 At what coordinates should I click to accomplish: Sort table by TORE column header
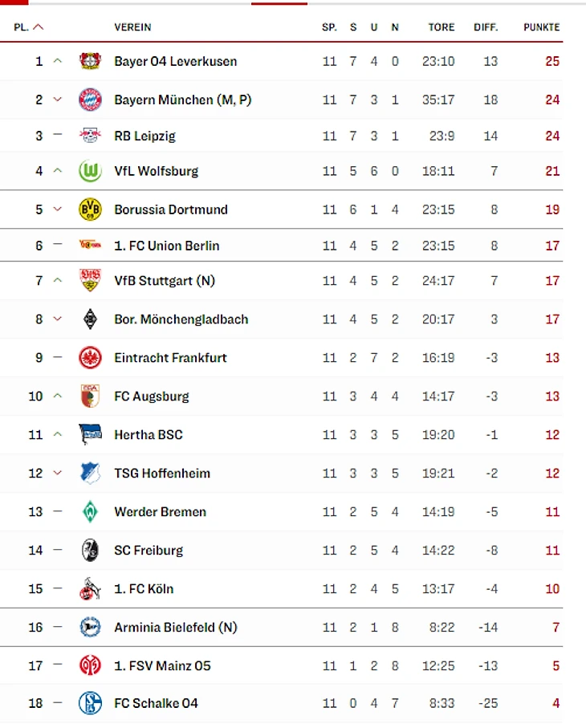tap(442, 27)
